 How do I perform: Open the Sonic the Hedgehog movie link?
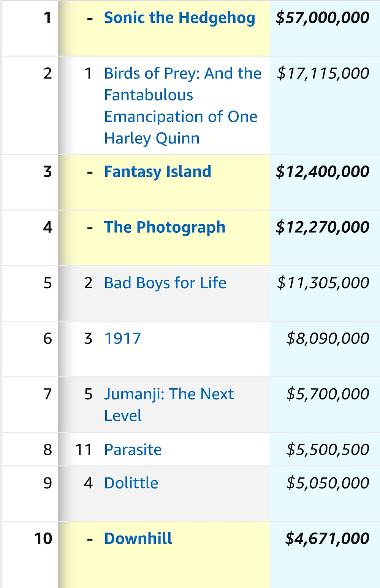[x=179, y=18]
